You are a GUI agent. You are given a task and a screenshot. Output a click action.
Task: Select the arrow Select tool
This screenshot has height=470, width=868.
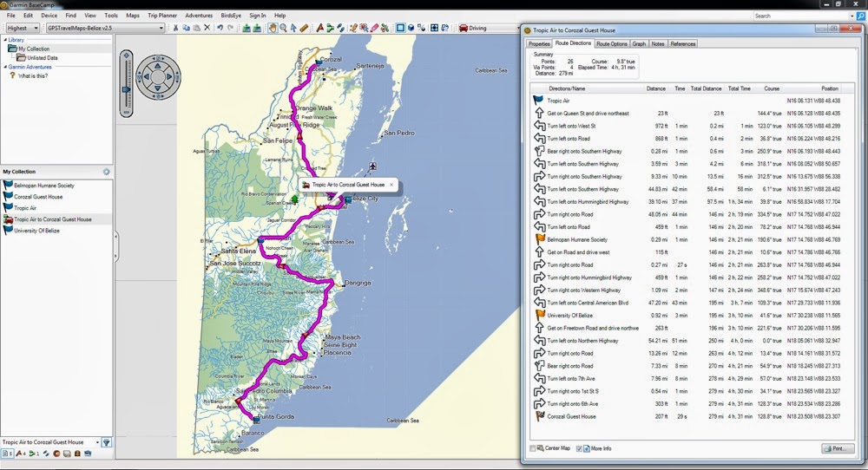point(294,28)
